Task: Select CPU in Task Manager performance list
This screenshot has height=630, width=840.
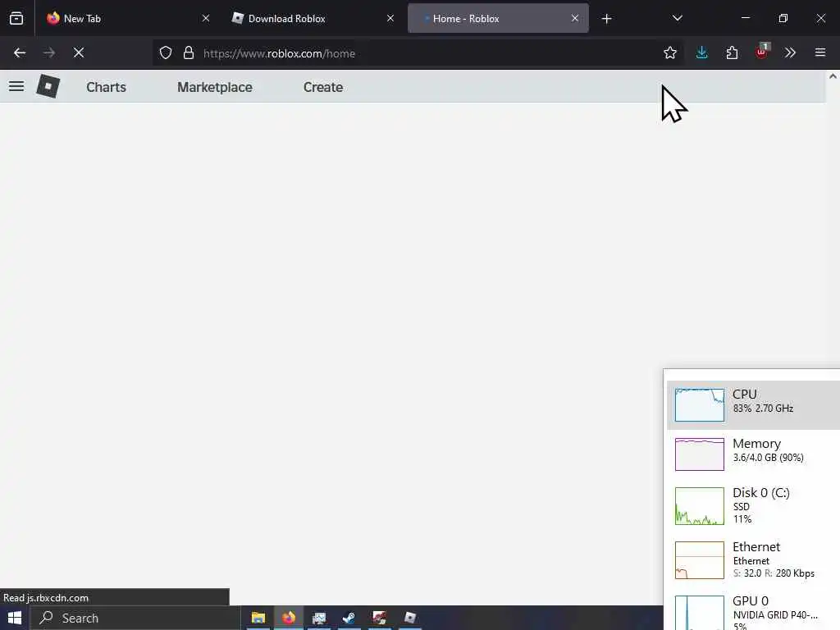Action: (x=753, y=405)
